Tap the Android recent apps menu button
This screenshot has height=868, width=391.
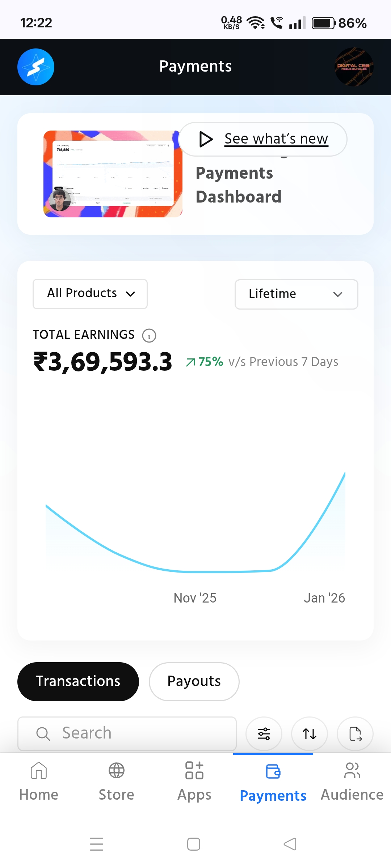click(97, 844)
